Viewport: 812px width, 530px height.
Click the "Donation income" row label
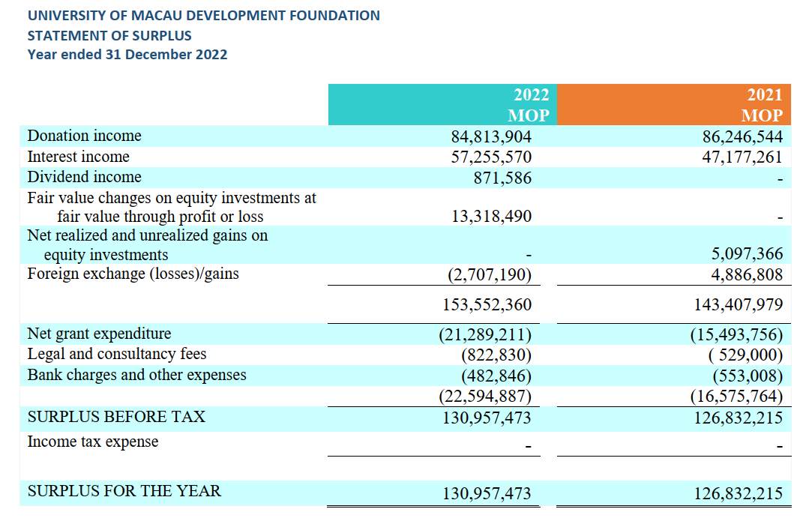(x=85, y=136)
